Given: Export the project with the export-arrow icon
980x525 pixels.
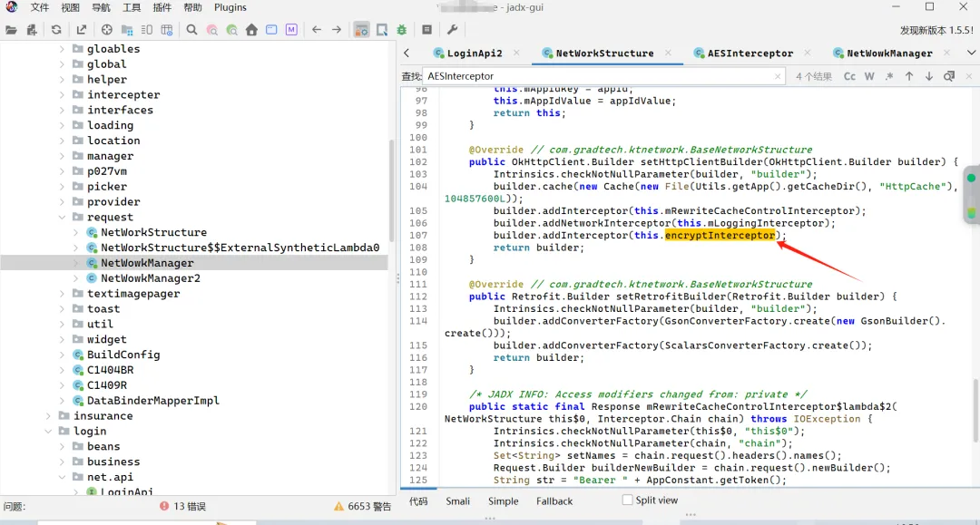Looking at the screenshot, I should (x=82, y=30).
